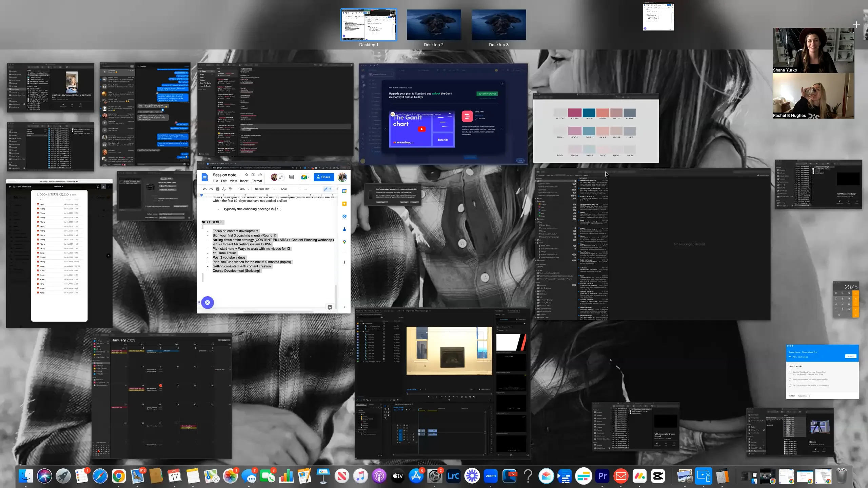Click the Premiere Pro icon in dock
Image resolution: width=868 pixels, height=488 pixels.
[602, 476]
